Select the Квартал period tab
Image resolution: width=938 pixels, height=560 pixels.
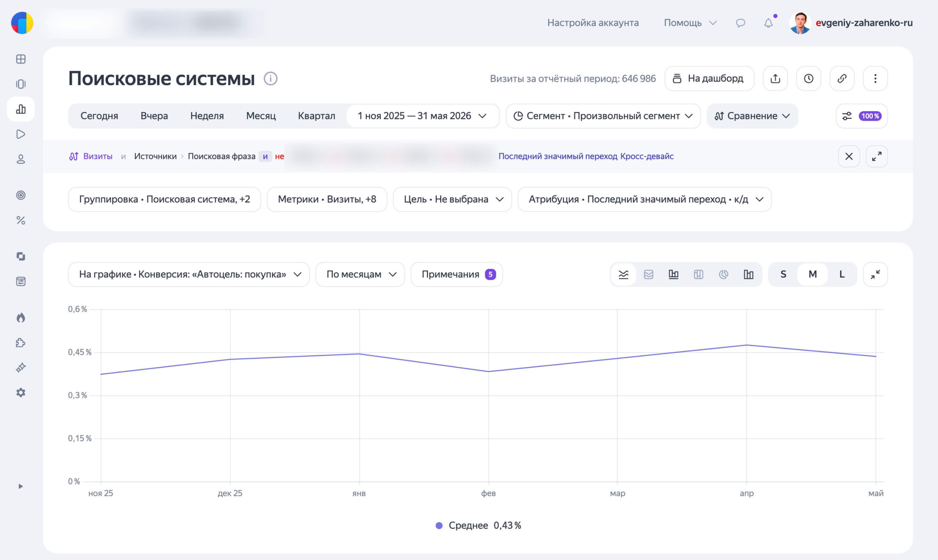pyautogui.click(x=316, y=116)
